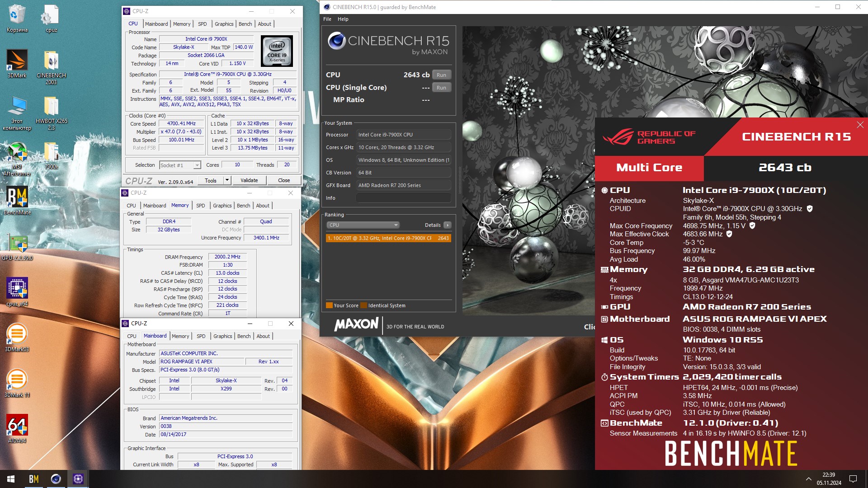The width and height of the screenshot is (868, 488).
Task: Click the BIOS Version field 0038
Action: coord(226,426)
